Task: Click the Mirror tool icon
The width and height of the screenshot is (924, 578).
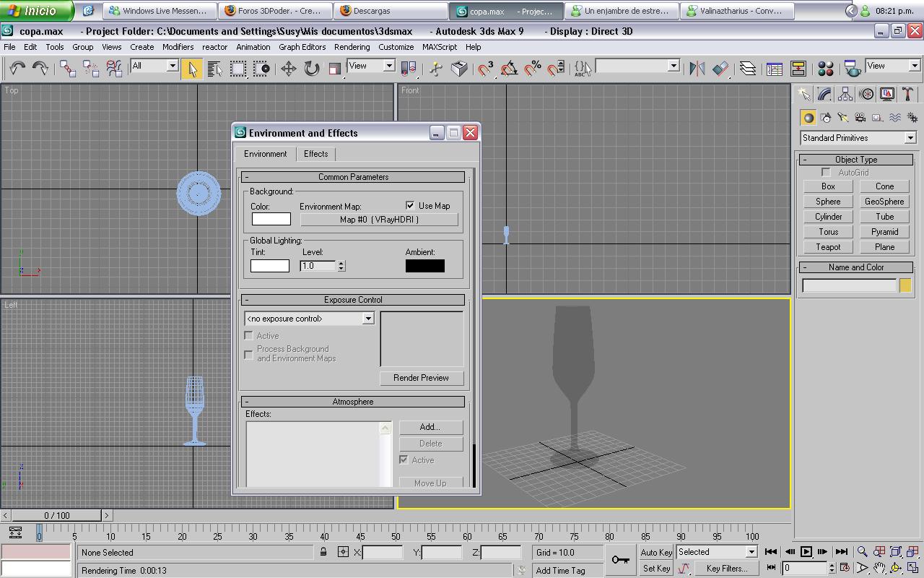Action: tap(697, 68)
